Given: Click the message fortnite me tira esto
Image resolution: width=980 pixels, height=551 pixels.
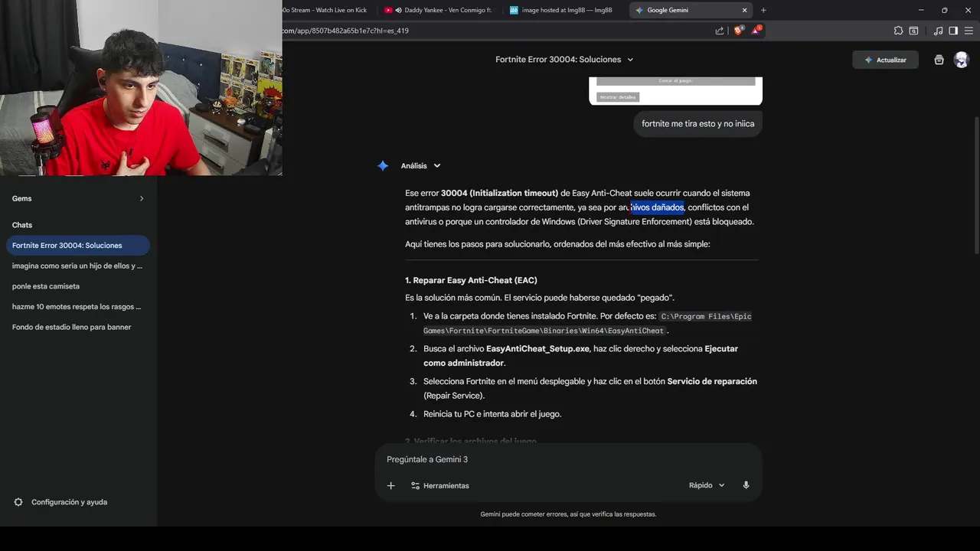Looking at the screenshot, I should tap(697, 123).
